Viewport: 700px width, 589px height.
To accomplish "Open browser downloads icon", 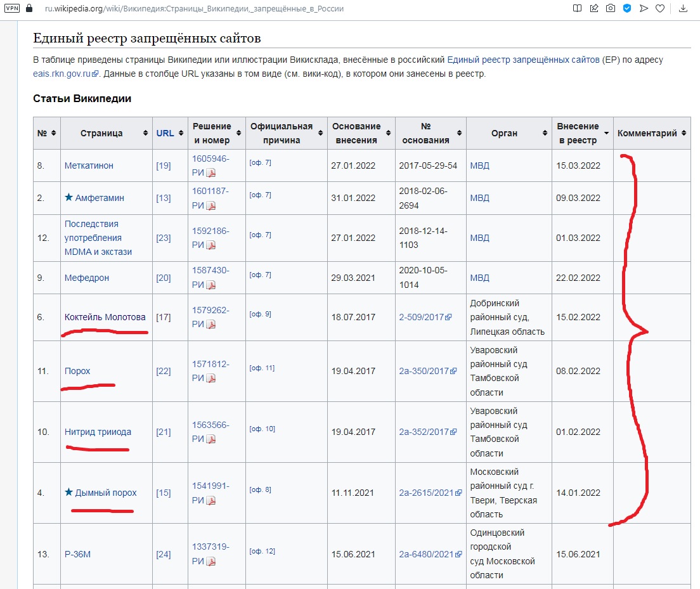I will 683,8.
